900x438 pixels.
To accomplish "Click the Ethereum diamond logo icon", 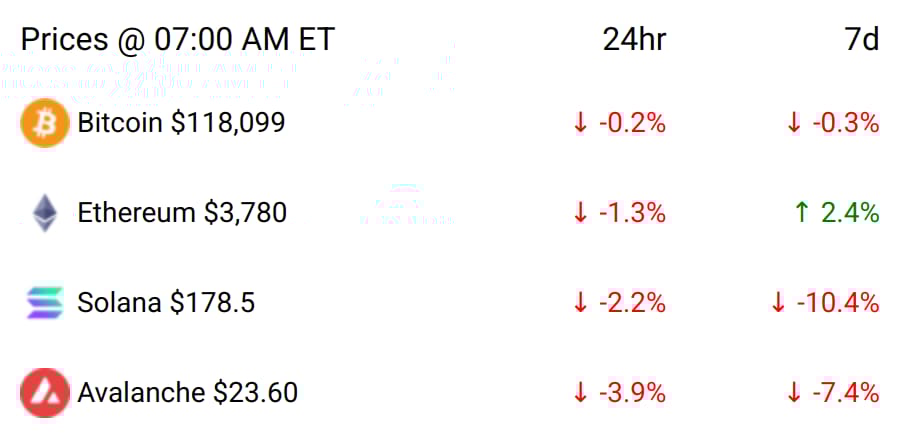I will [45, 213].
